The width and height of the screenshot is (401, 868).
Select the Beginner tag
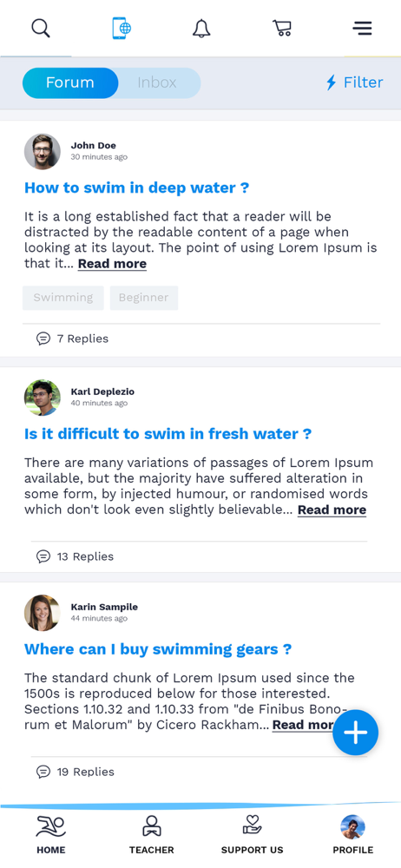point(144,298)
